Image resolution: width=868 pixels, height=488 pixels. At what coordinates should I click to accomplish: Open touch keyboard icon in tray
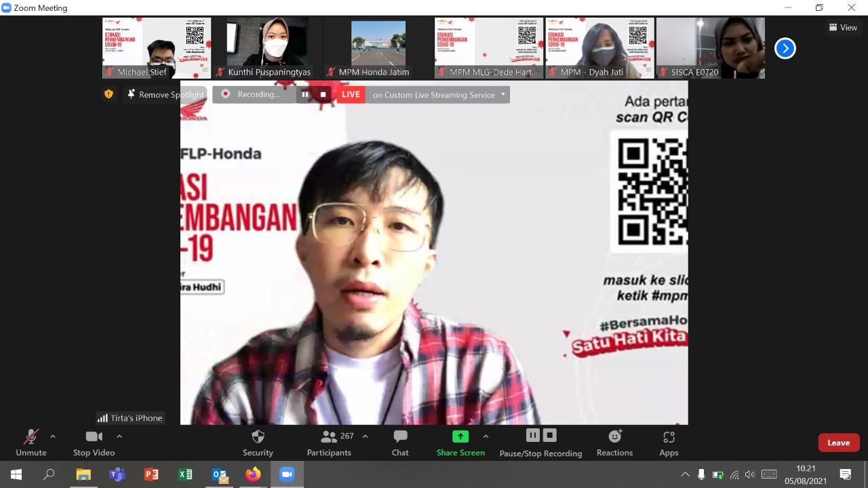(x=769, y=474)
